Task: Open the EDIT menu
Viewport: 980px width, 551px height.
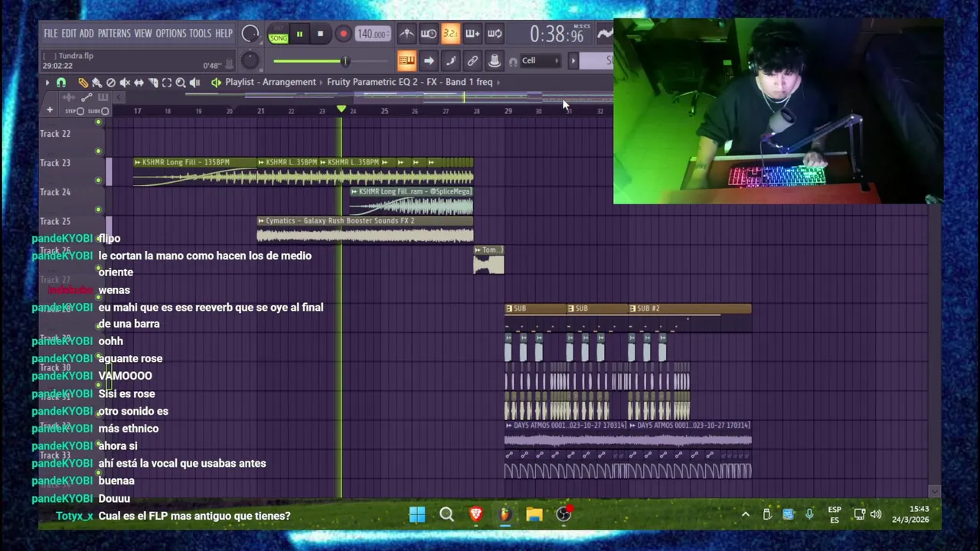Action: click(x=69, y=34)
